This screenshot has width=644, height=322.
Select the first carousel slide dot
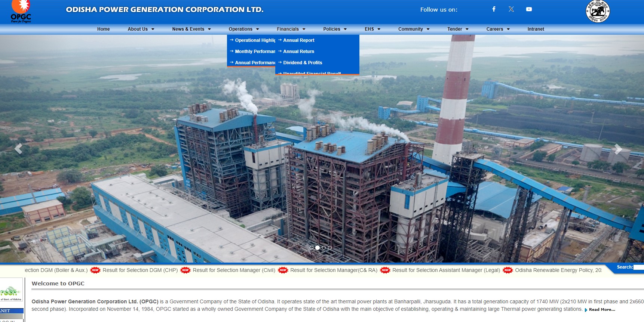[312, 248]
